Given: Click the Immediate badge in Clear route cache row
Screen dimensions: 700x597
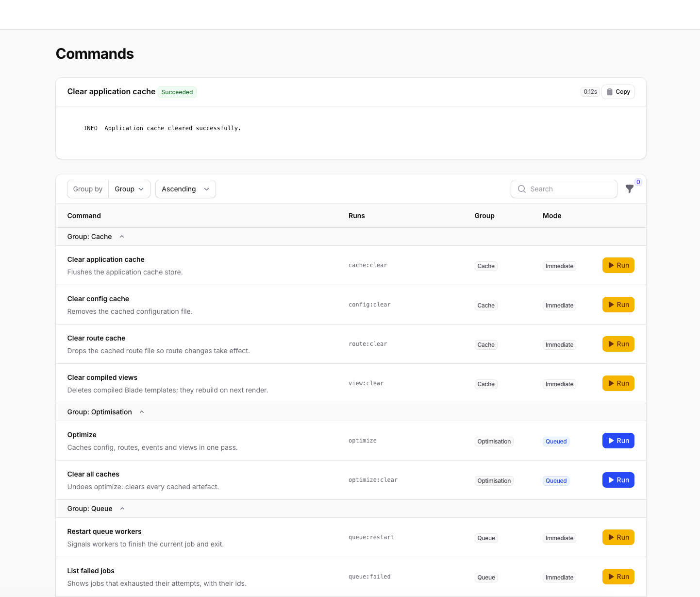Looking at the screenshot, I should pos(559,345).
